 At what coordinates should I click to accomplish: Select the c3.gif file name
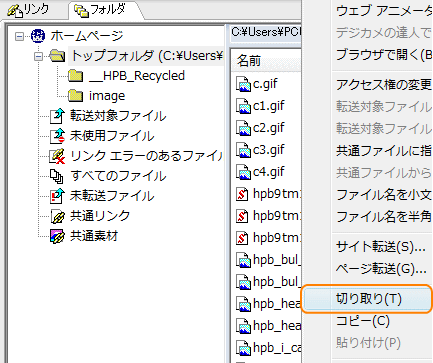click(269, 150)
